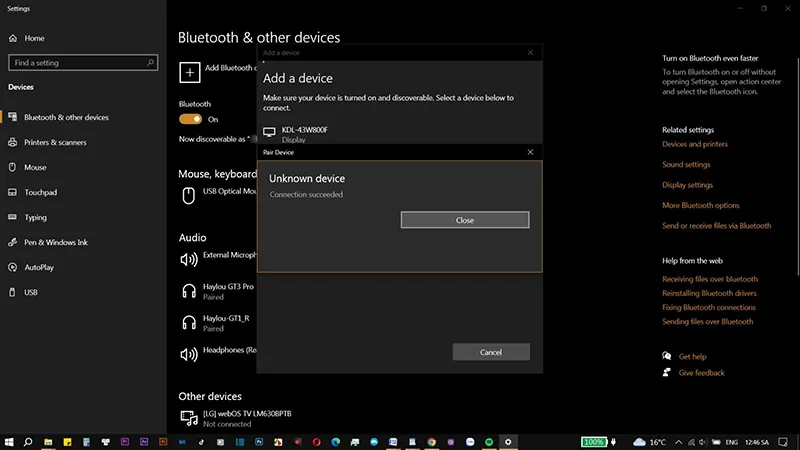This screenshot has width=800, height=450.
Task: Click Send or receive files via Bluetooth
Action: (x=716, y=226)
